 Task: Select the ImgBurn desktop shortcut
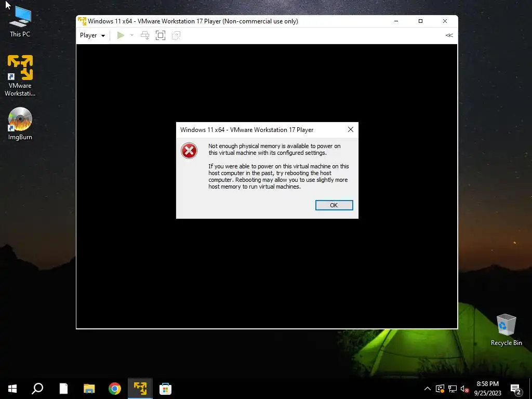(x=20, y=124)
